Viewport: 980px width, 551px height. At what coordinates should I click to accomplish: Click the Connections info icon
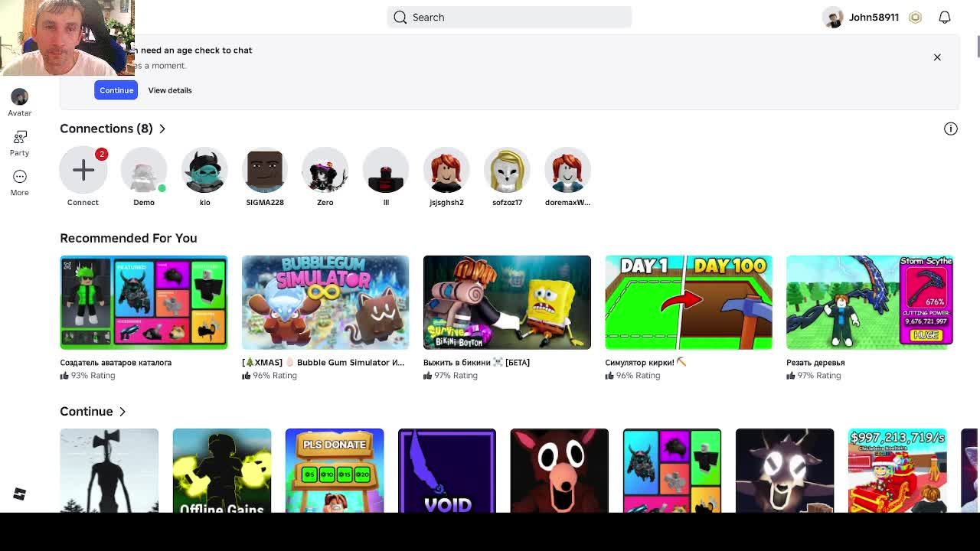coord(951,129)
